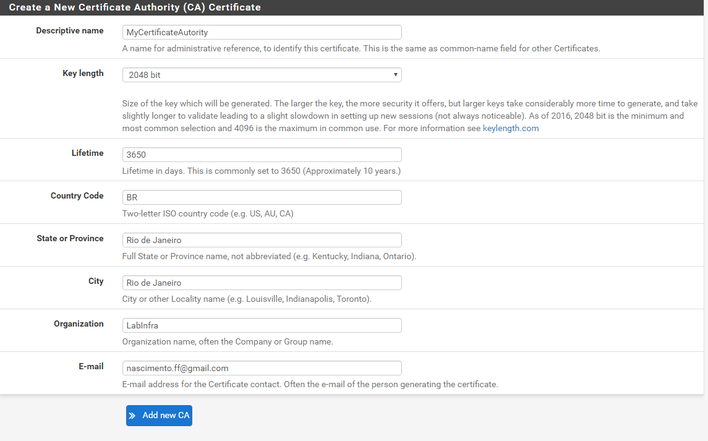Click the Create a New Certificate Authority panel heading
The image size is (708, 441).
coord(135,7)
